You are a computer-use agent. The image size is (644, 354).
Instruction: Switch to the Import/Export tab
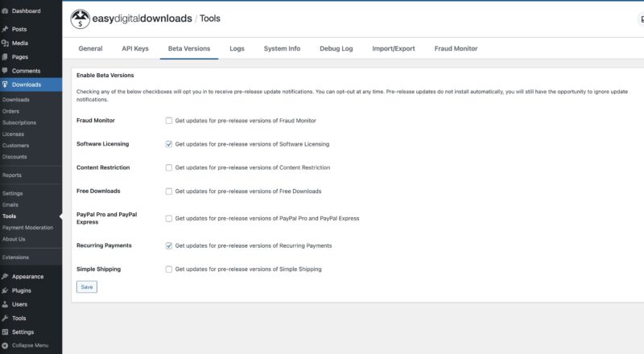394,48
